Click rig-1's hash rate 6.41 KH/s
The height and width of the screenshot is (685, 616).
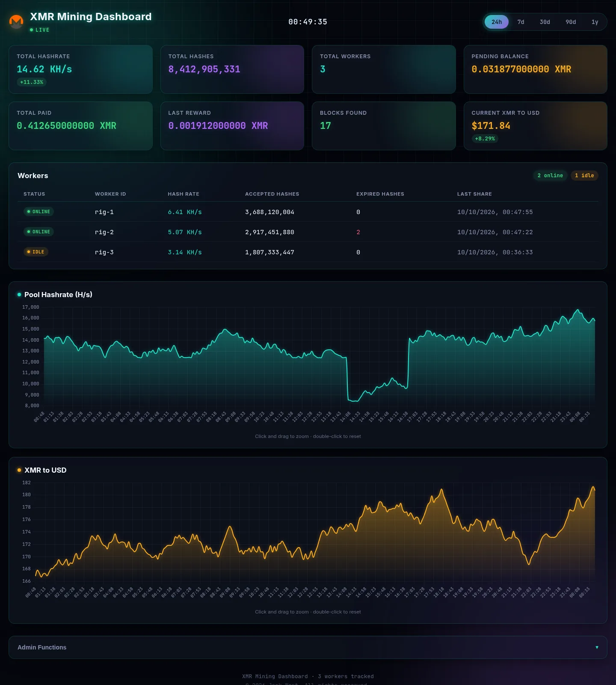tap(185, 212)
